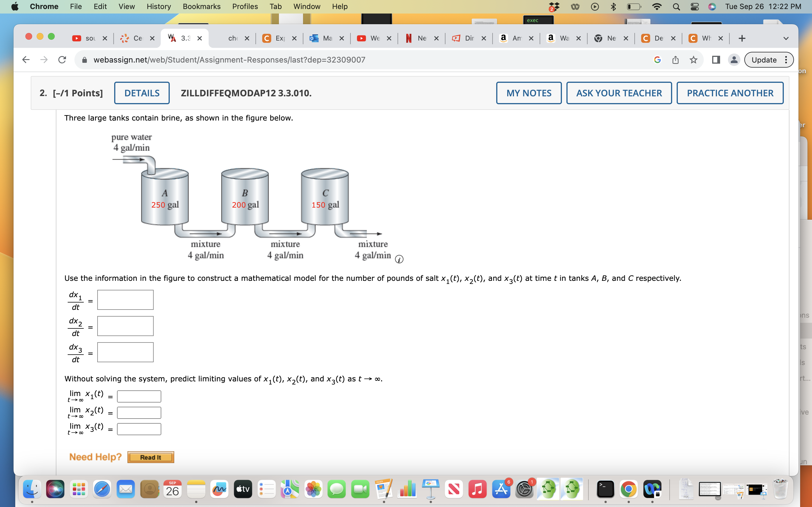Click the Bluetooth icon in the menu bar
The image size is (812, 507).
[613, 6]
